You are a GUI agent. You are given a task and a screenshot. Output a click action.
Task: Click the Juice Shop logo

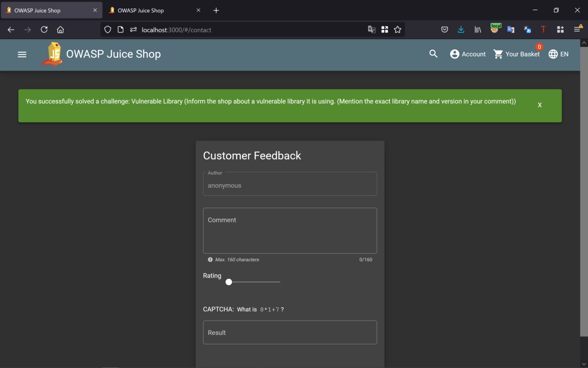pyautogui.click(x=52, y=54)
